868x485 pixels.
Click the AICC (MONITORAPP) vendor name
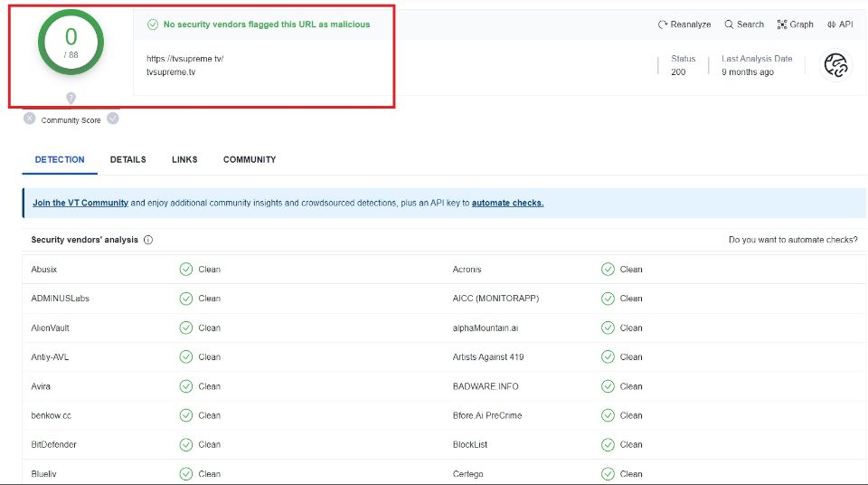[x=496, y=299]
